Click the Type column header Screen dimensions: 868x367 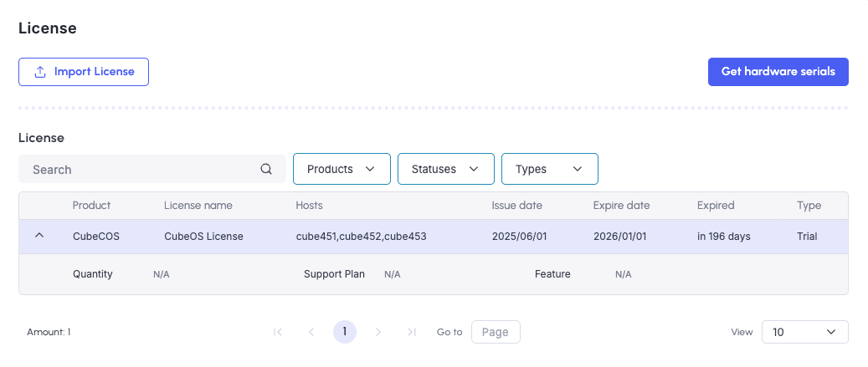[809, 206]
